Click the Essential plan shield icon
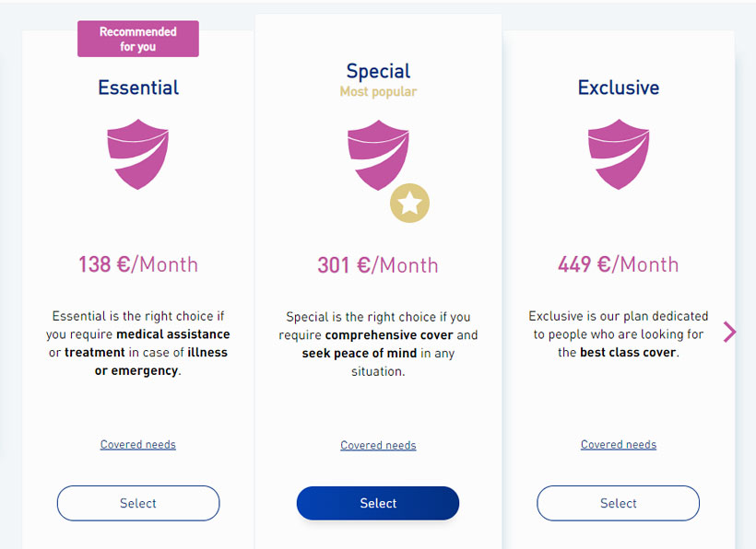Screen dimensions: 756x549 pyautogui.click(x=138, y=154)
